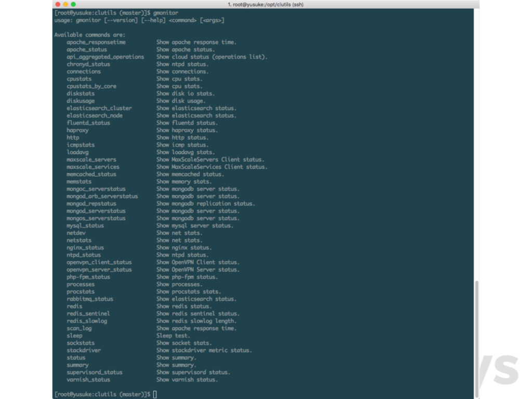Viewport: 532px width, 399px height.
Task: Click the green zoom window button
Action: point(73,4)
